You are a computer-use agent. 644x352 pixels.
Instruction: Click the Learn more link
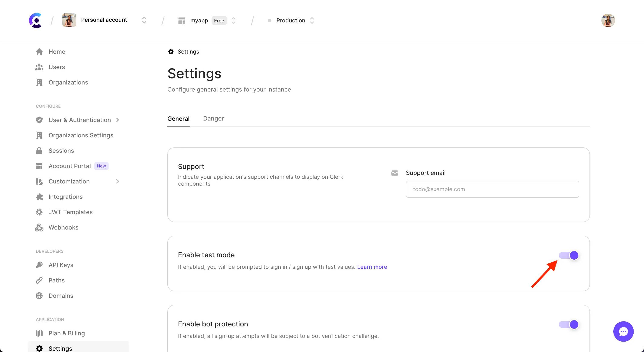[x=372, y=267]
